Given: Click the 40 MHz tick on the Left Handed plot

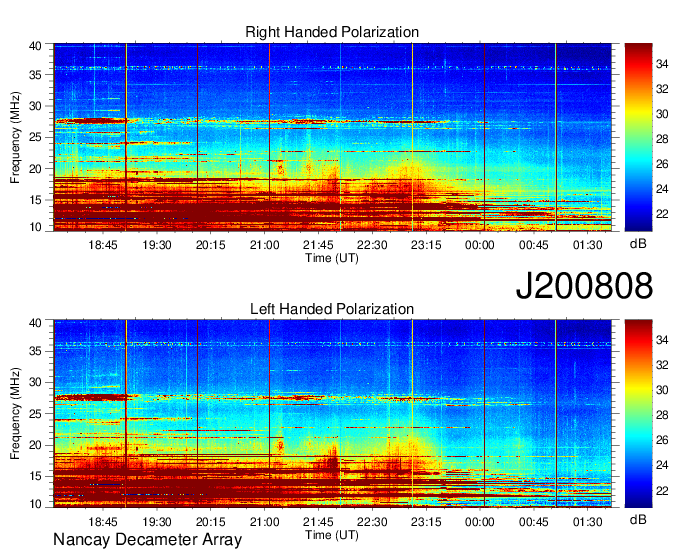Looking at the screenshot, I should 35,323.
